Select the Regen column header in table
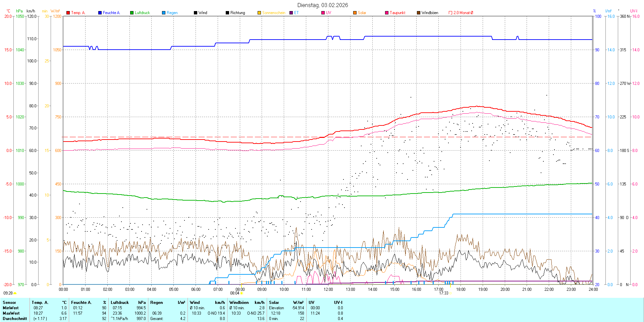Screen dimensions: 644x322 [x=157, y=303]
